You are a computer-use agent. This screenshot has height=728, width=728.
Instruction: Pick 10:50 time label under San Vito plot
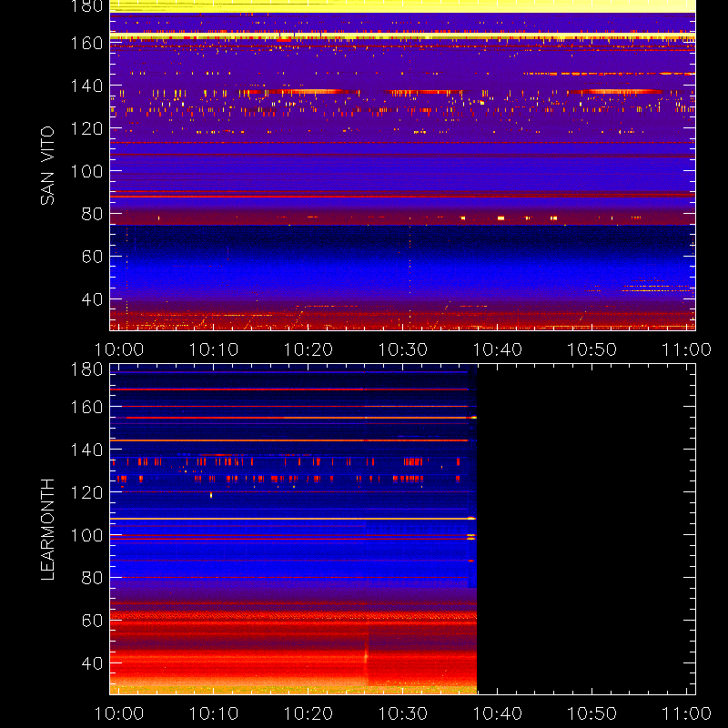(592, 349)
